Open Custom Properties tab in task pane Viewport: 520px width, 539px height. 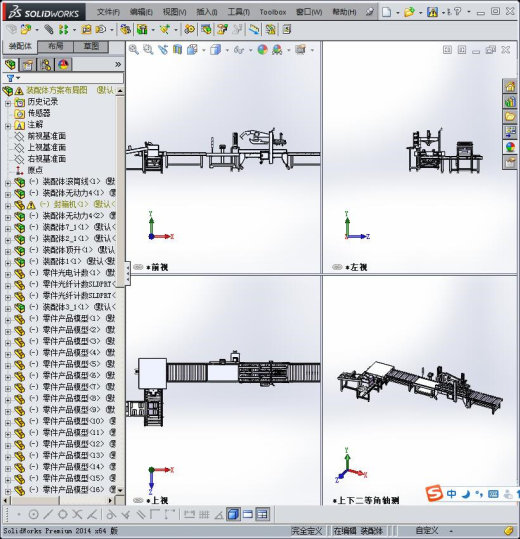pos(510,162)
